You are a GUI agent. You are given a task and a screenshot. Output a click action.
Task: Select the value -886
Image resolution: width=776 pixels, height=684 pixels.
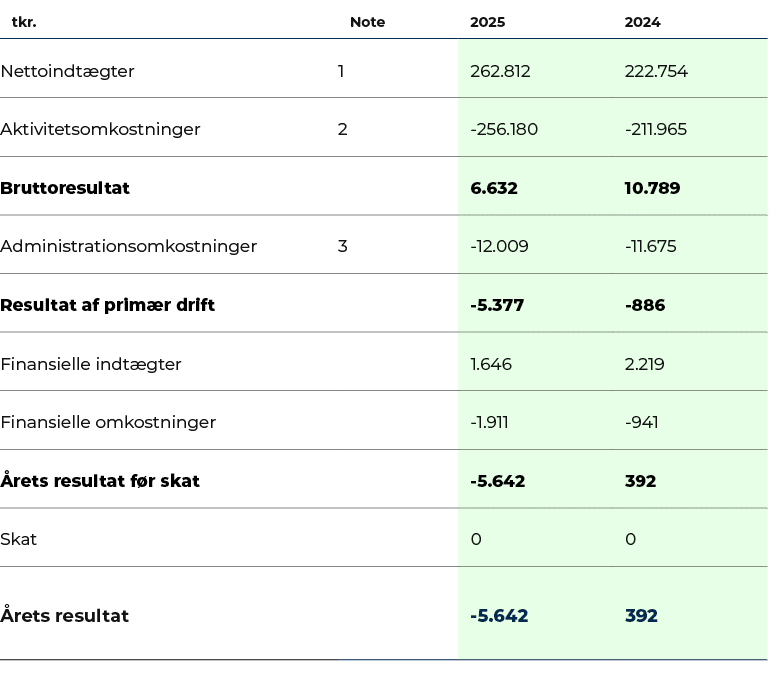coord(645,305)
